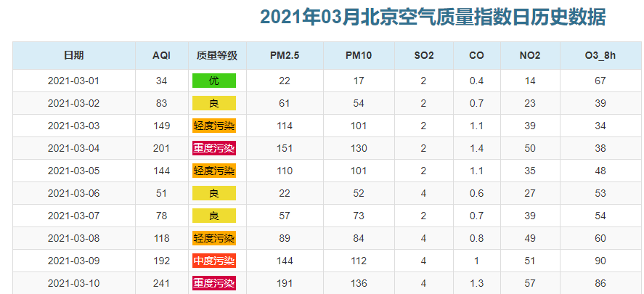Click AQI value 192 on 2021-03-09

pyautogui.click(x=161, y=261)
